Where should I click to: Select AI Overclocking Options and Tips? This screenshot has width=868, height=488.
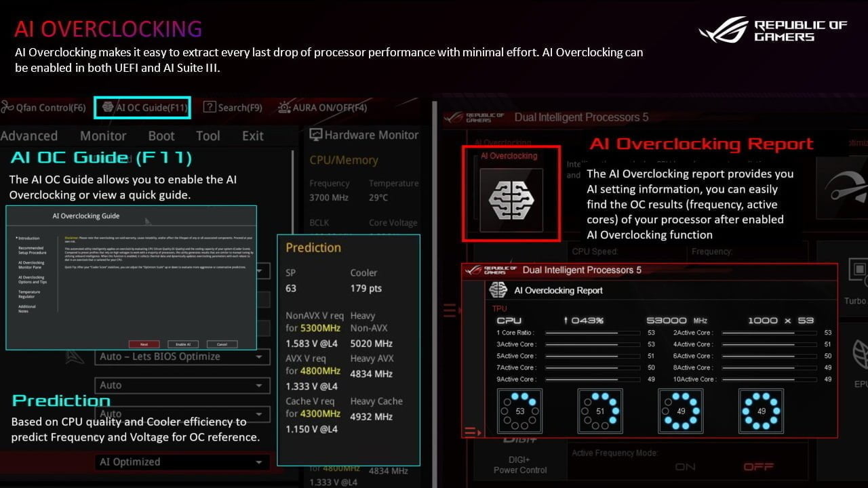[x=31, y=279]
